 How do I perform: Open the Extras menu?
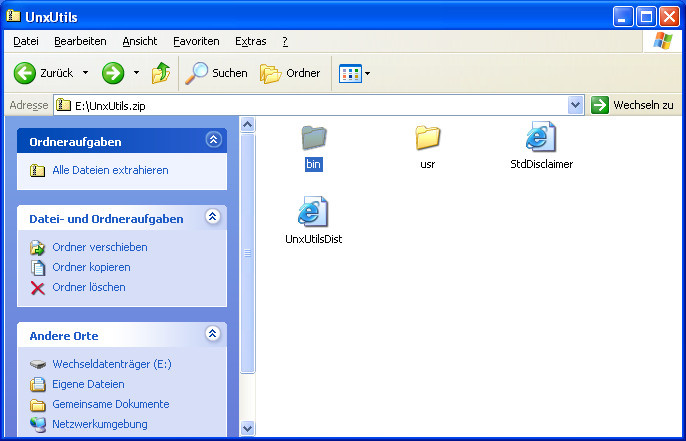[250, 41]
